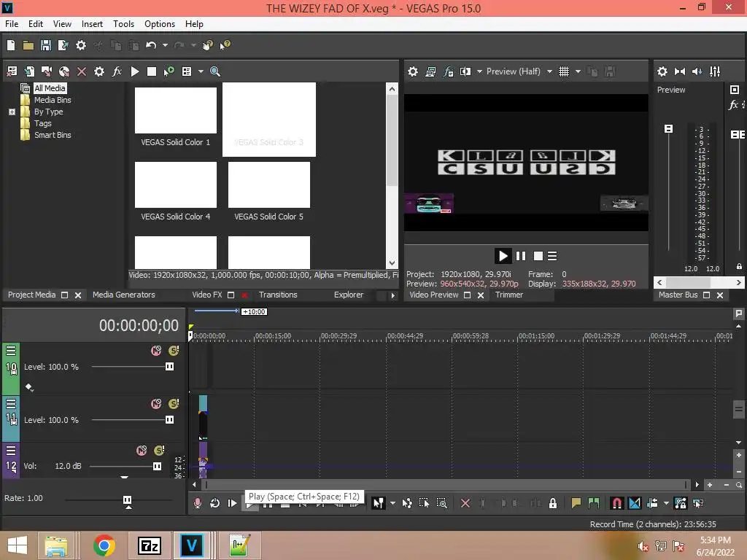The width and height of the screenshot is (747, 560).
Task: Adjust the track 12 Vol slider handle
Action: point(157,466)
